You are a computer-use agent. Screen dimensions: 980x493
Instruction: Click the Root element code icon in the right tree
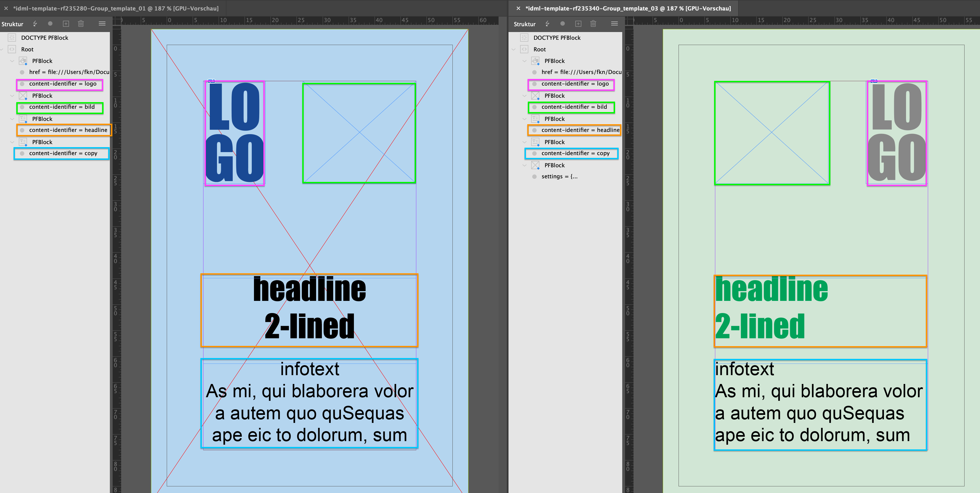click(x=524, y=49)
